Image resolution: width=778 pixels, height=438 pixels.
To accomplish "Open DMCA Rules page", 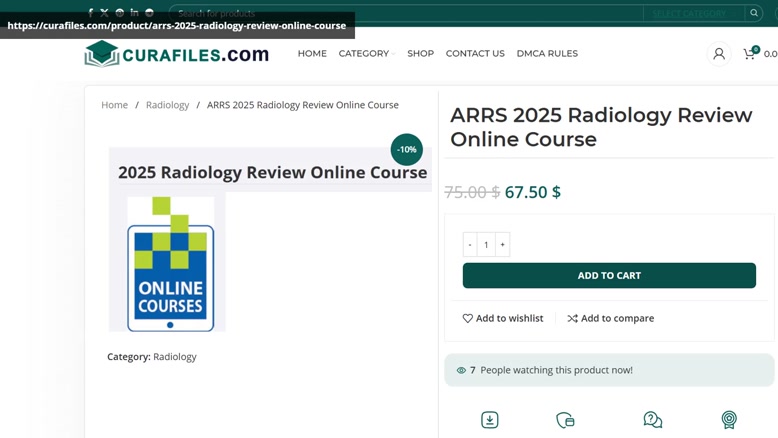I will (x=547, y=54).
